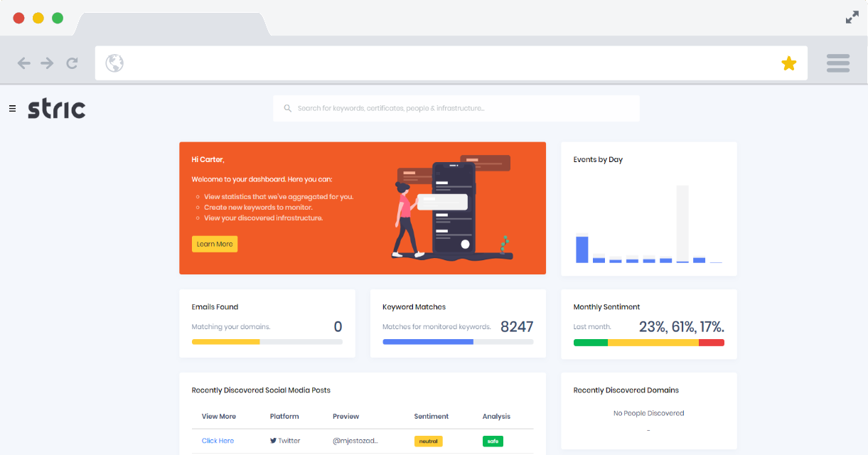The width and height of the screenshot is (868, 455).
Task: Reload the page with refresh icon
Action: pos(72,63)
